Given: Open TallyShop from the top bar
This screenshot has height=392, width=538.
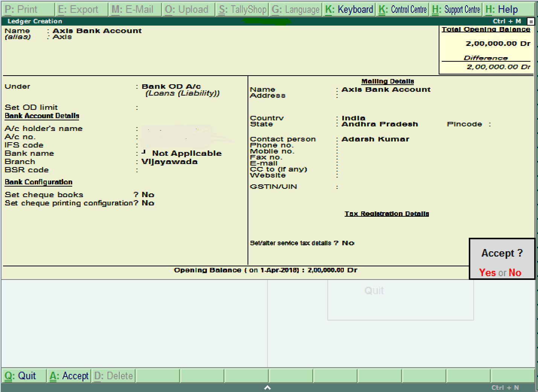Looking at the screenshot, I should pos(242,9).
